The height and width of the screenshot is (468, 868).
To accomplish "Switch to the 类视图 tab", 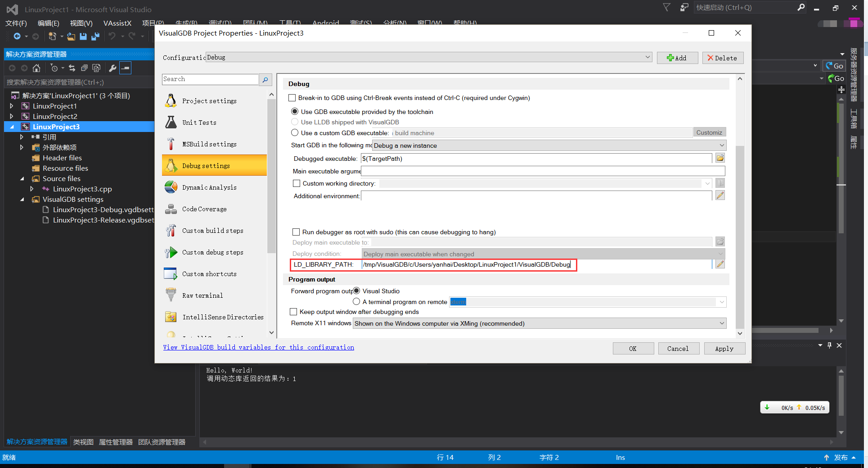I will [83, 442].
